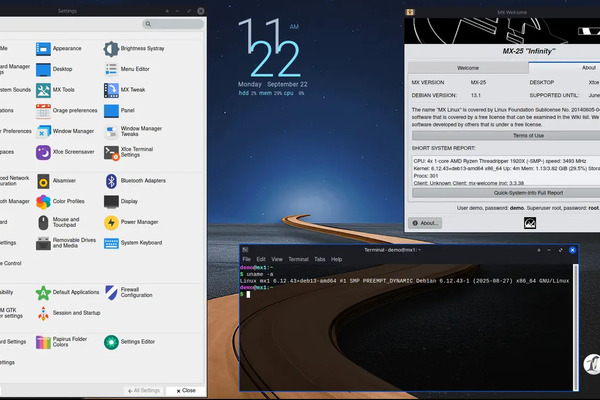The width and height of the screenshot is (600, 400).
Task: Click the penguin icon at desktop edge
Action: click(592, 364)
